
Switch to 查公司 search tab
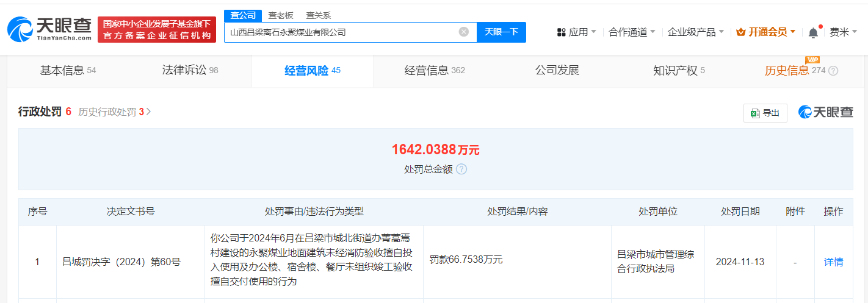click(243, 15)
